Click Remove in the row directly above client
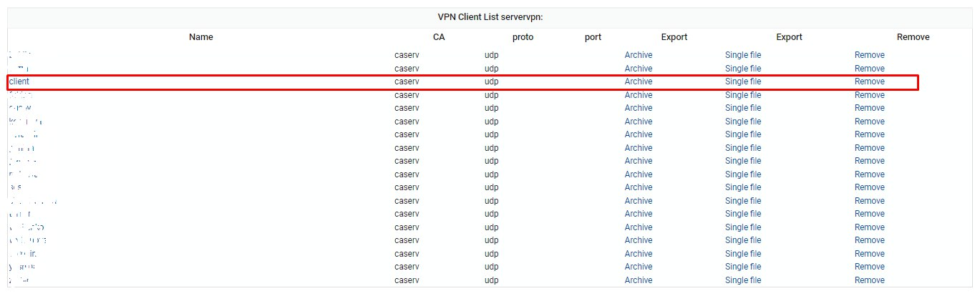The width and height of the screenshot is (980, 296). 870,69
